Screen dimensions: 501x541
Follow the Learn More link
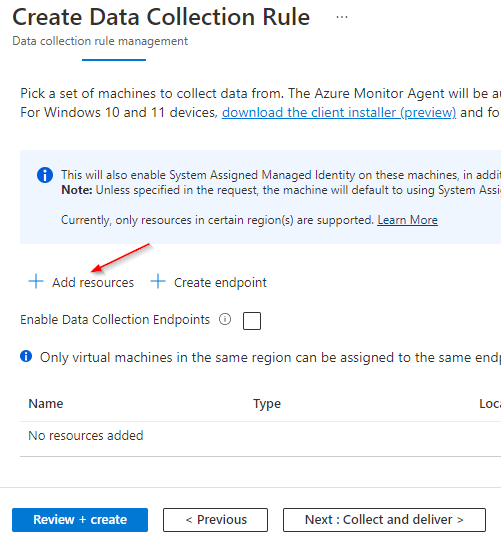pyautogui.click(x=407, y=220)
